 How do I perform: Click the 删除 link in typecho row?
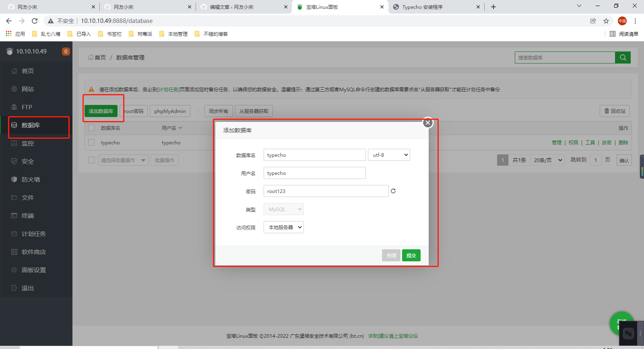pyautogui.click(x=623, y=142)
